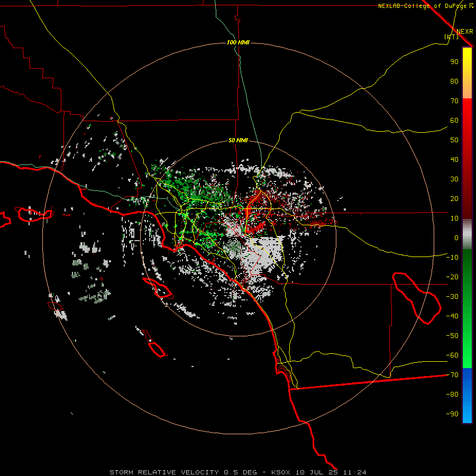
Task: Click the 90 value on the velocity scale
Action: click(454, 62)
